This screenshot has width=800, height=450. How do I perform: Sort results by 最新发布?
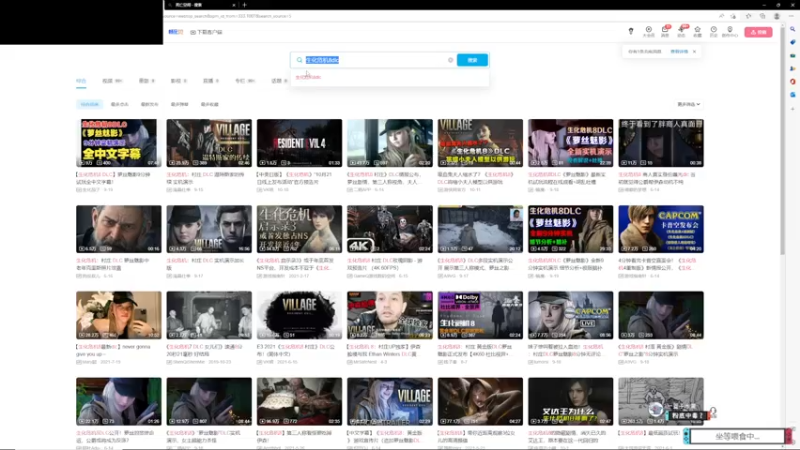tap(149, 104)
